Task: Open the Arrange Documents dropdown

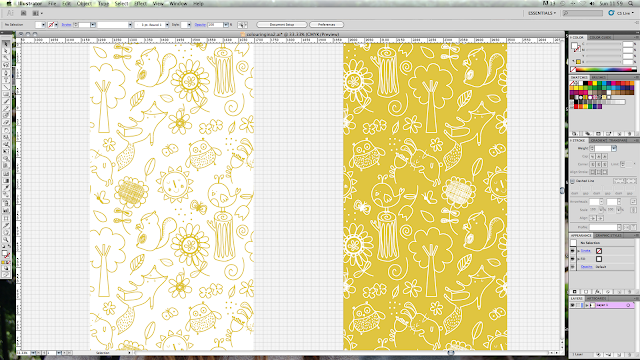Action: pyautogui.click(x=37, y=13)
